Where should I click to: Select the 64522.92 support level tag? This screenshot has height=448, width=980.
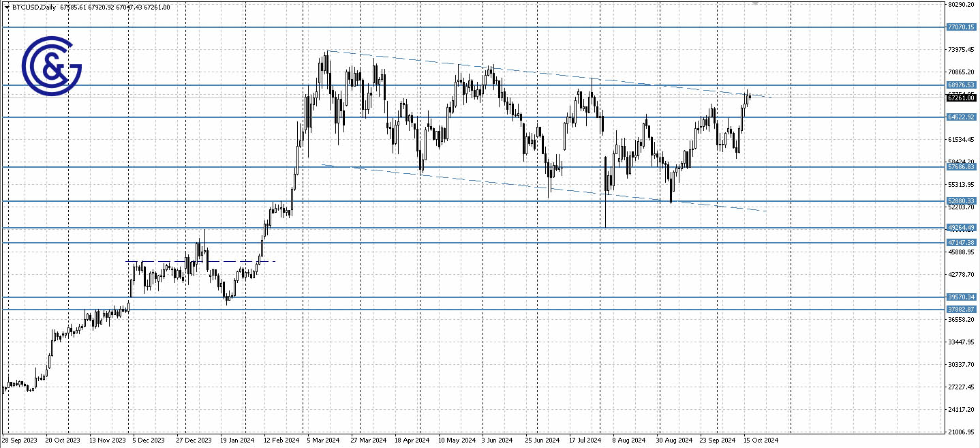point(961,117)
